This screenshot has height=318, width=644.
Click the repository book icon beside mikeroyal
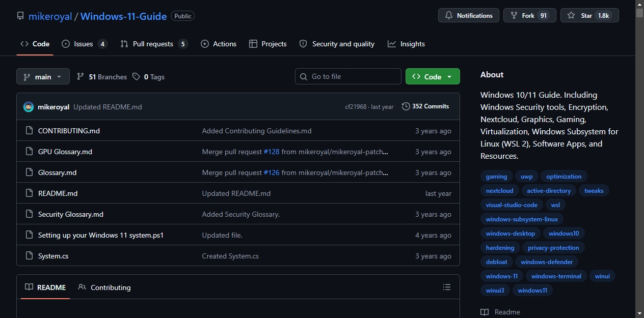pyautogui.click(x=20, y=16)
